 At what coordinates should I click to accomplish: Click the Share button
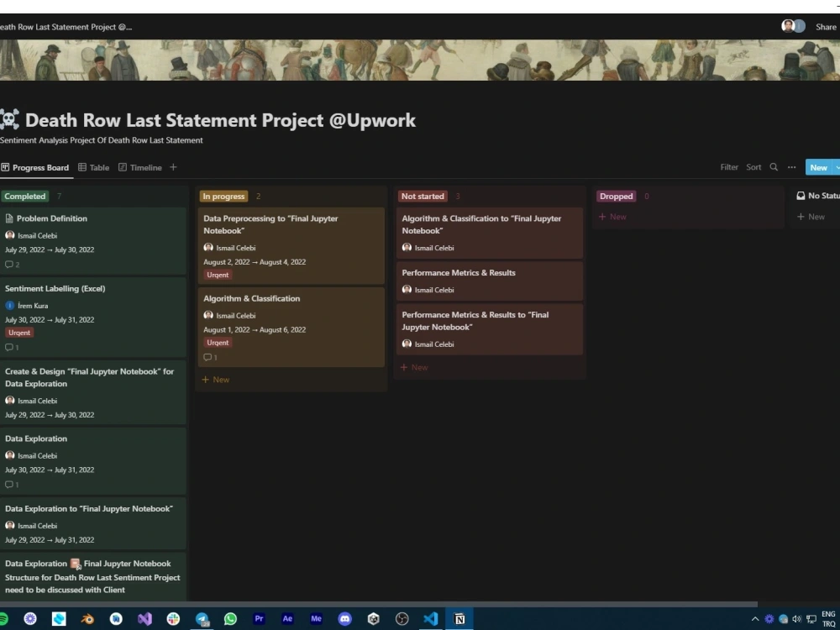point(826,27)
